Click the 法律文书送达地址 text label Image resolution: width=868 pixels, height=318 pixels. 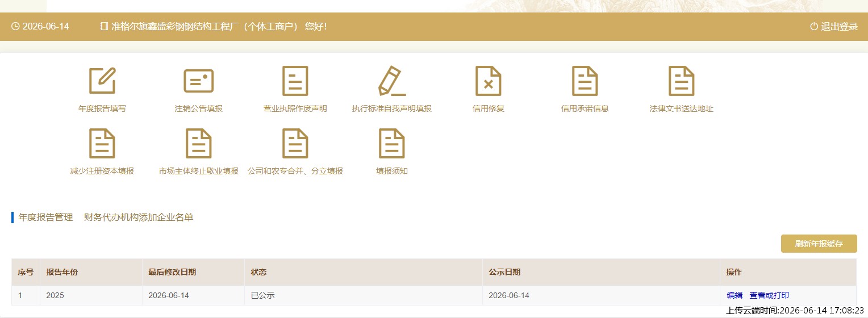(682, 108)
